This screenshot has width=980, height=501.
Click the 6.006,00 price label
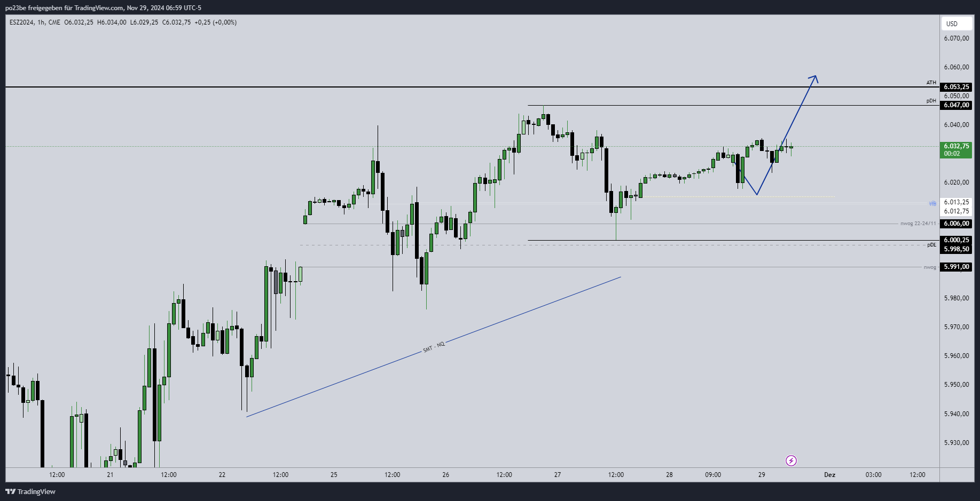tap(956, 224)
